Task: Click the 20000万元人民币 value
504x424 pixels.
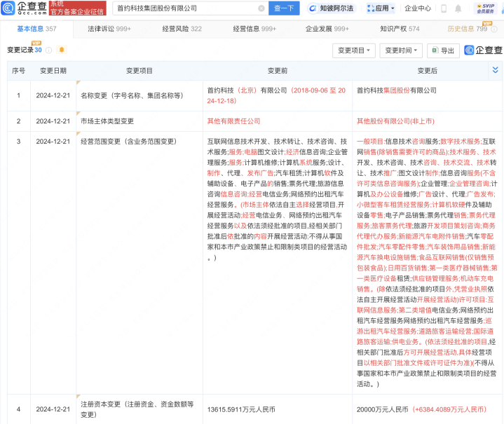Action: pos(383,409)
